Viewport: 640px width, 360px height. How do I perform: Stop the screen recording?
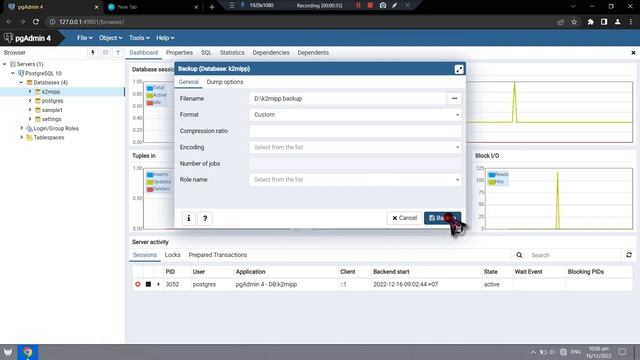pos(370,5)
